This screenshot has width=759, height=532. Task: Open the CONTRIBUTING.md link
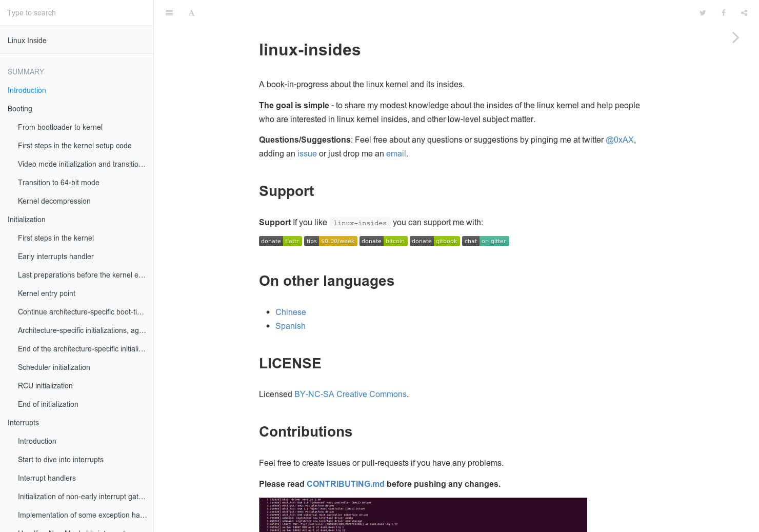click(x=345, y=484)
